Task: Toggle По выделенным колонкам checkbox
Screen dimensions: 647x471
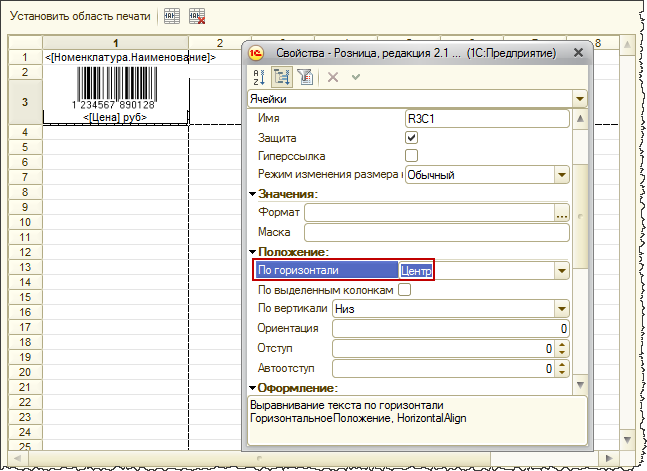Action: [x=405, y=290]
